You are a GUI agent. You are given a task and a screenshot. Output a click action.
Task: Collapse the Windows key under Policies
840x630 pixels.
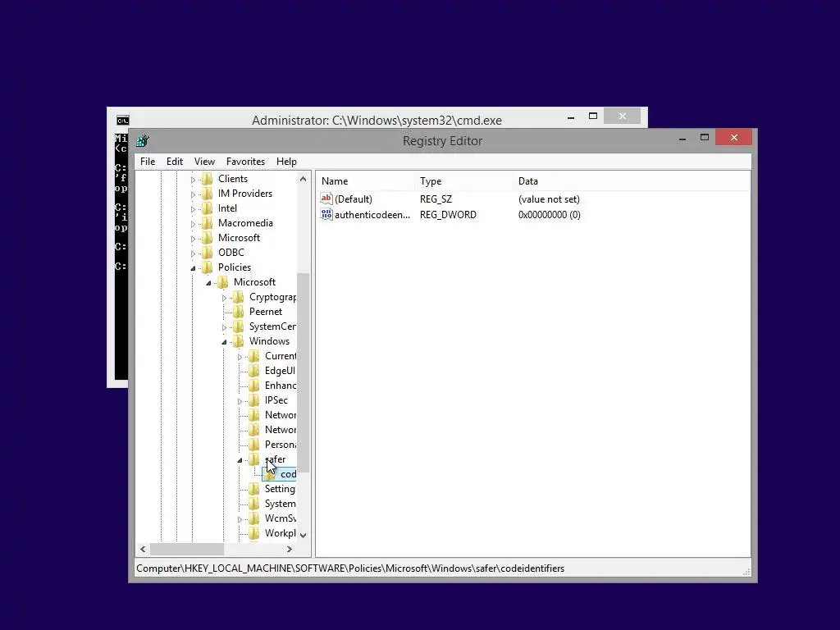(x=225, y=342)
